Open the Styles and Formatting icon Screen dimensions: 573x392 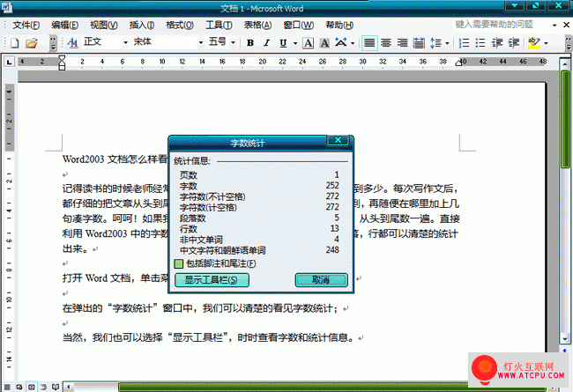click(72, 43)
